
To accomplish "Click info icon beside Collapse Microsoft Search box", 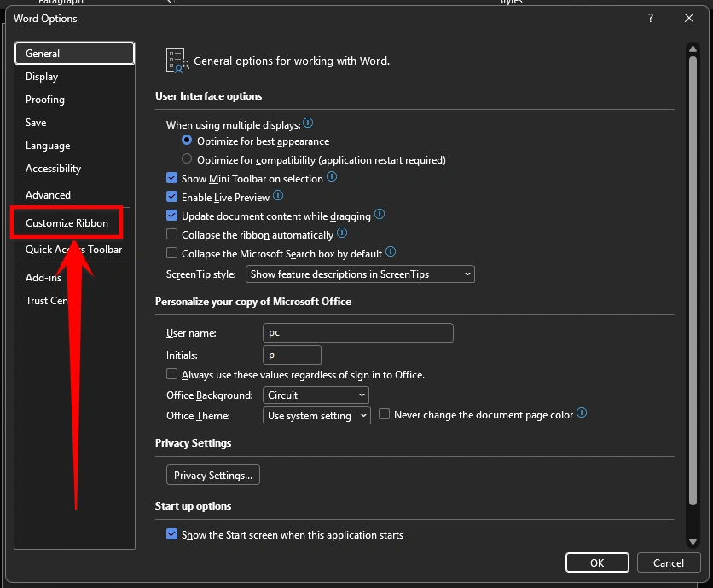I will (x=391, y=251).
